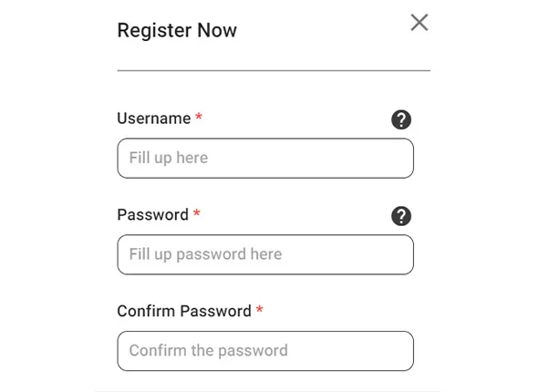Click the 'Fill up password here' placeholder

(205, 254)
